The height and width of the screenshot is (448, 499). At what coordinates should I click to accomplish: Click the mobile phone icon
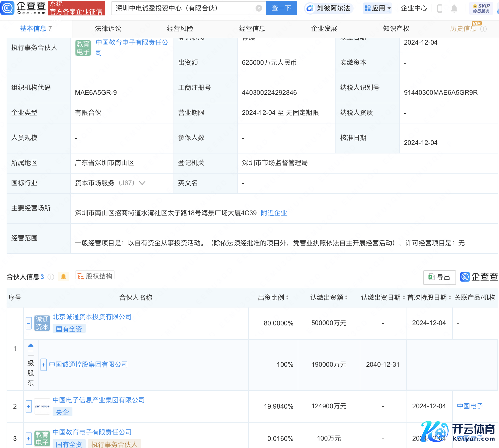tap(440, 9)
